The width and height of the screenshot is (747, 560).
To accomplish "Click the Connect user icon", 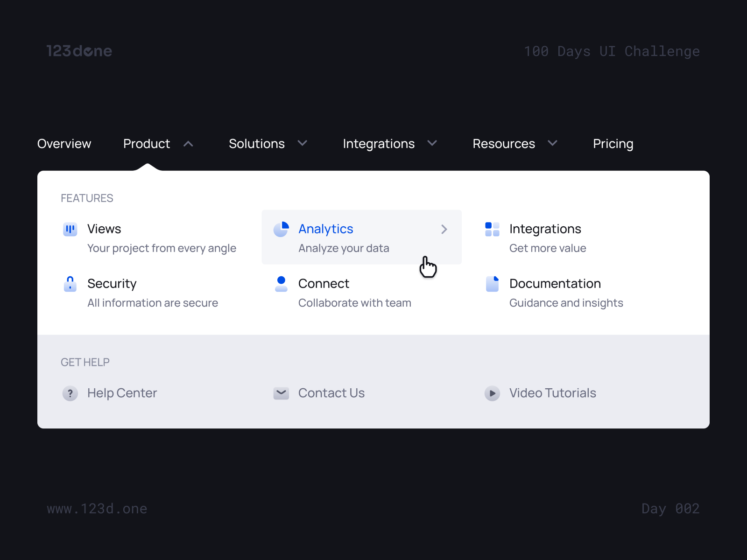I will coord(281,284).
